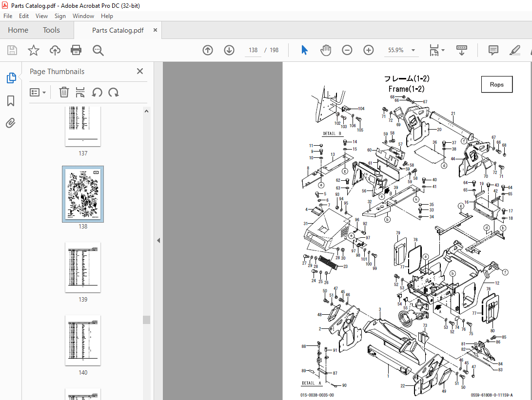This screenshot has height=400, width=532.
Task: Open the Window menu
Action: (83, 16)
